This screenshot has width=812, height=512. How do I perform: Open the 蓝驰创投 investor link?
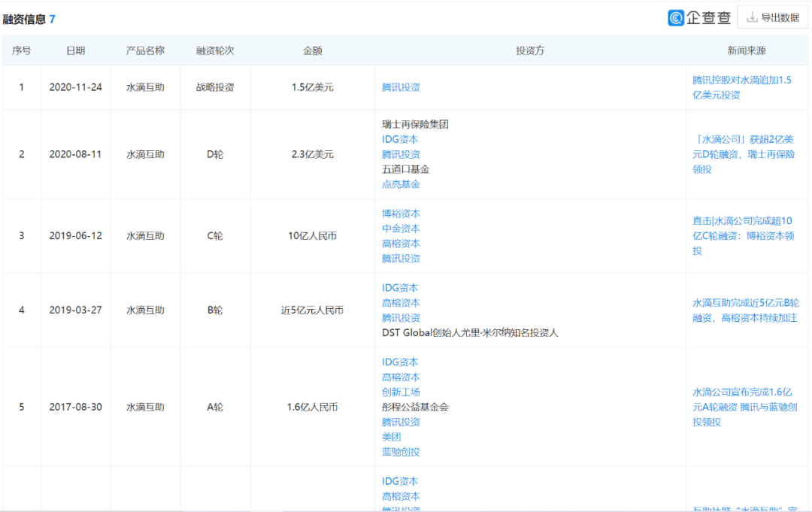pyautogui.click(x=401, y=452)
